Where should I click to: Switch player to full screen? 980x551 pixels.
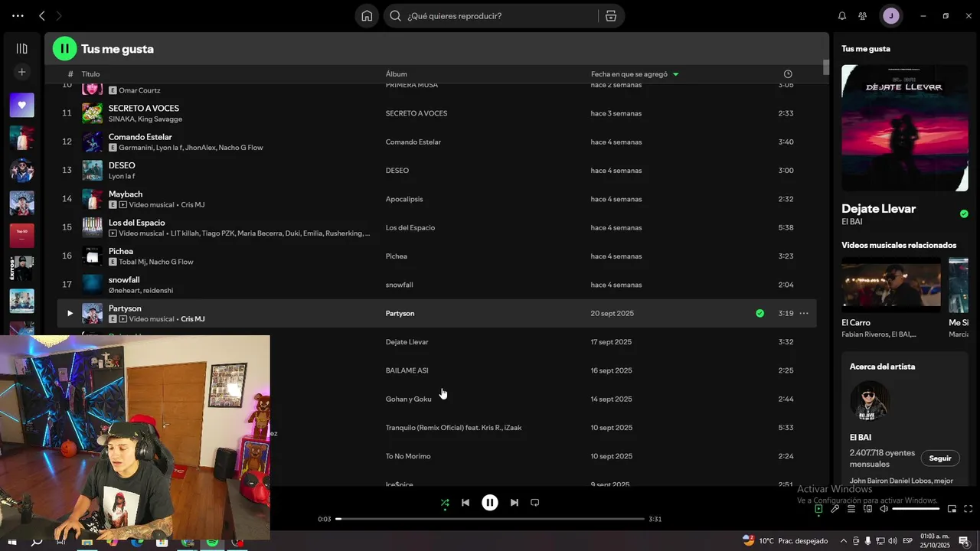tap(968, 509)
